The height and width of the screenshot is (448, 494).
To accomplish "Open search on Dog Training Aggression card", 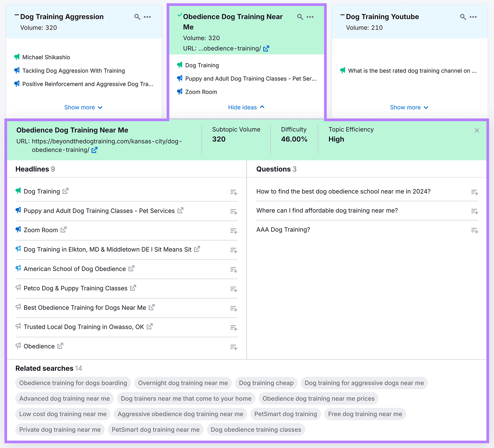I will point(137,17).
